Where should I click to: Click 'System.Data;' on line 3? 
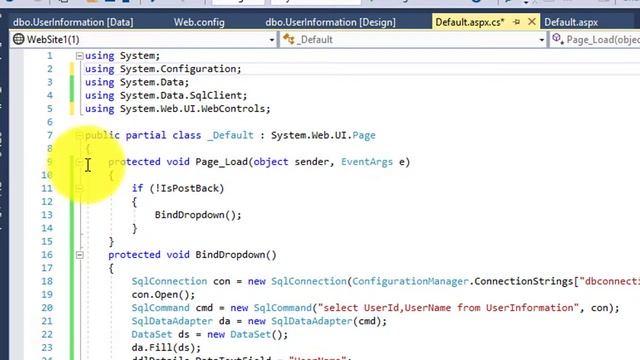click(154, 82)
